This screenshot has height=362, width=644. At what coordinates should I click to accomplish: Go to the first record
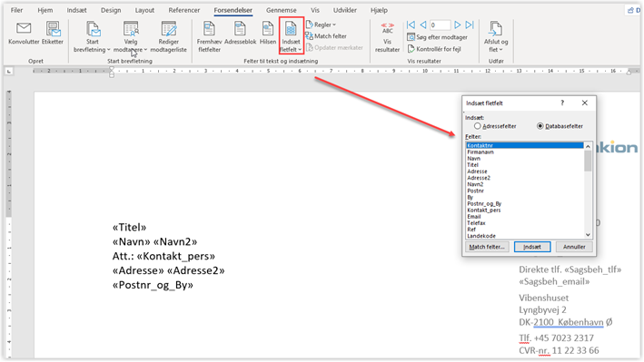(x=411, y=25)
